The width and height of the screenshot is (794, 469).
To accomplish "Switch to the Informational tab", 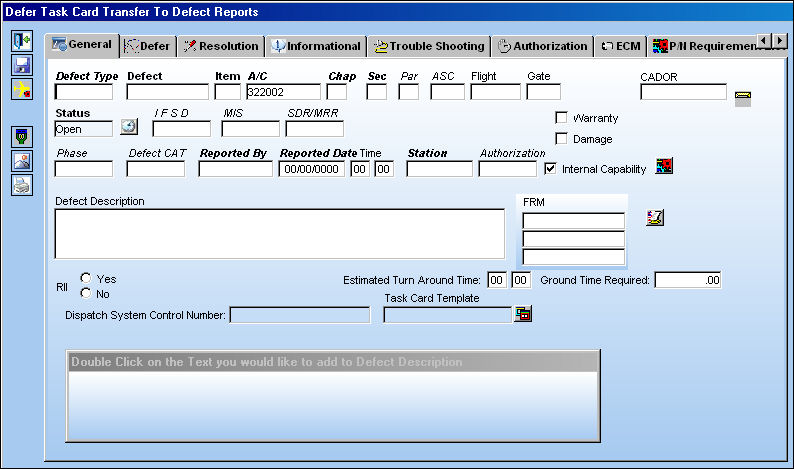I will (316, 46).
